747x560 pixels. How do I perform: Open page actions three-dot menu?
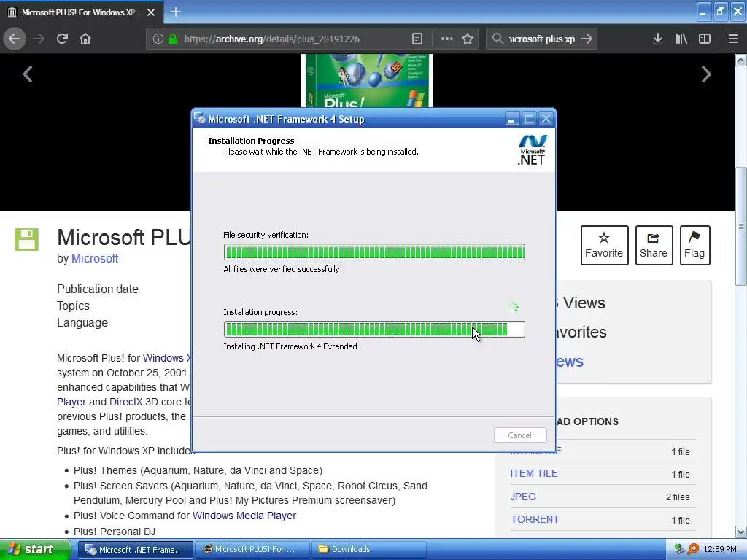[x=447, y=39]
